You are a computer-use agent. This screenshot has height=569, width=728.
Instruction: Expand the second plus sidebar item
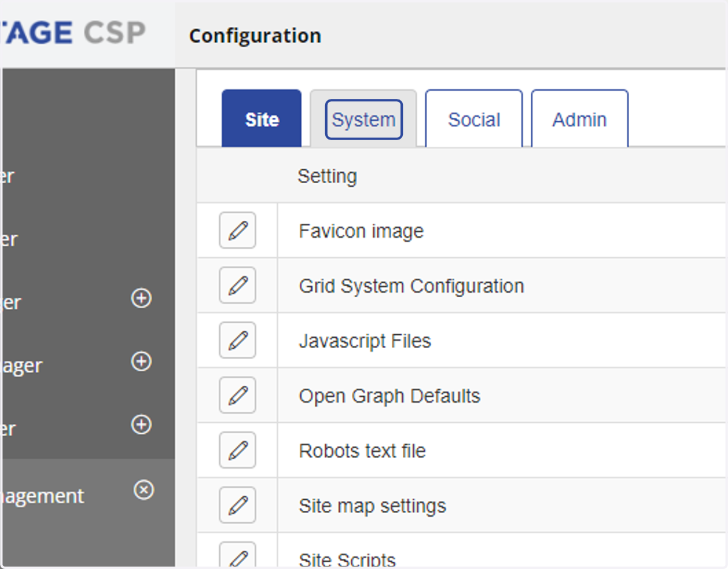[141, 362]
